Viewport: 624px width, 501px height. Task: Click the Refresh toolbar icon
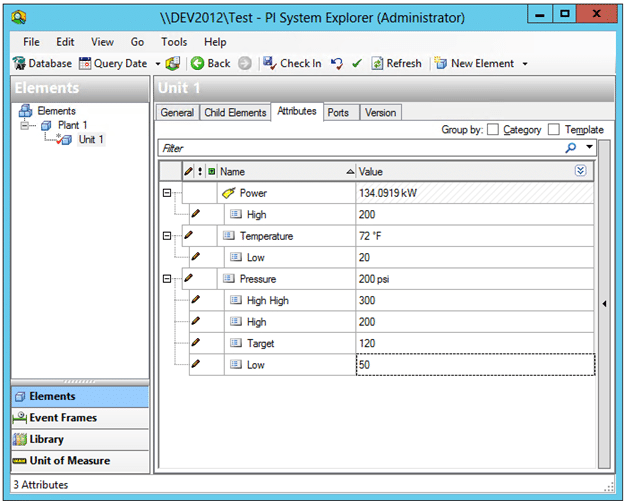point(377,63)
